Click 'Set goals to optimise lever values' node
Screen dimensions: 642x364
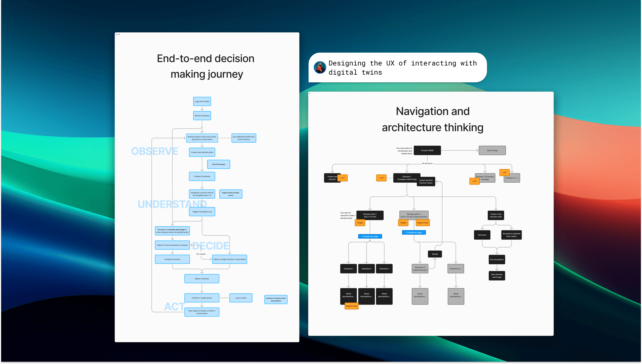tap(511, 235)
